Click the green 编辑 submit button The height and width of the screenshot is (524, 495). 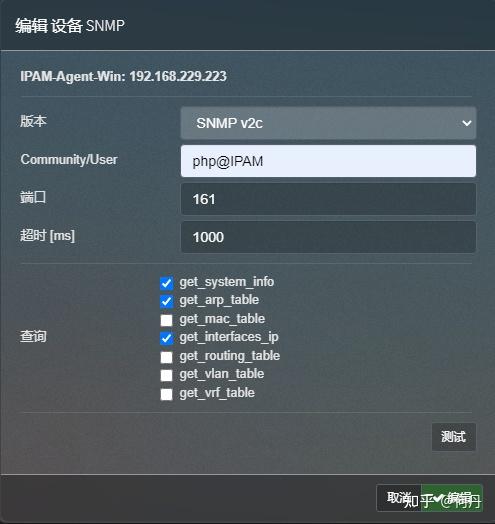(452, 498)
